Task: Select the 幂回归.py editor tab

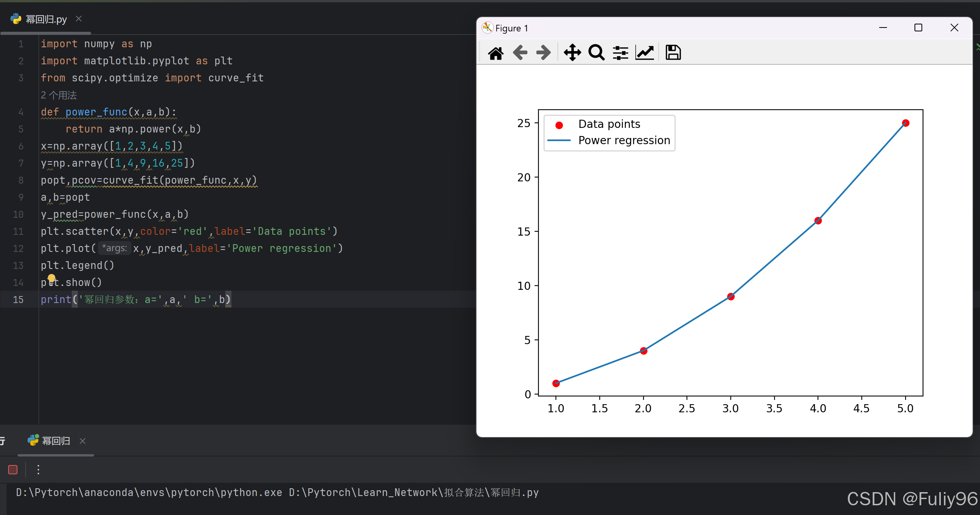Action: click(x=46, y=19)
